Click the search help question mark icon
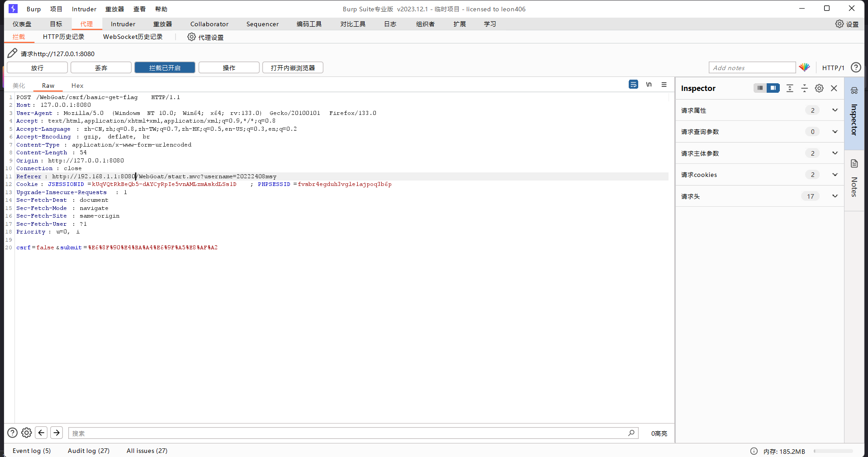Screen dimensions: 868x457 tap(13, 433)
